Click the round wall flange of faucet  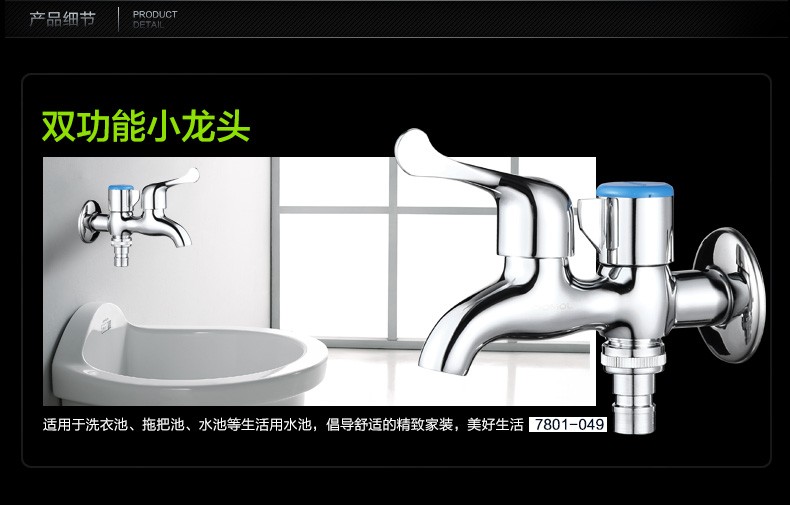pyautogui.click(x=730, y=295)
